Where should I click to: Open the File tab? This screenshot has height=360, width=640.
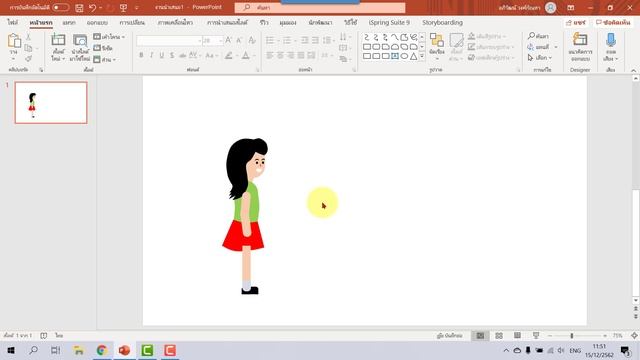click(x=13, y=22)
